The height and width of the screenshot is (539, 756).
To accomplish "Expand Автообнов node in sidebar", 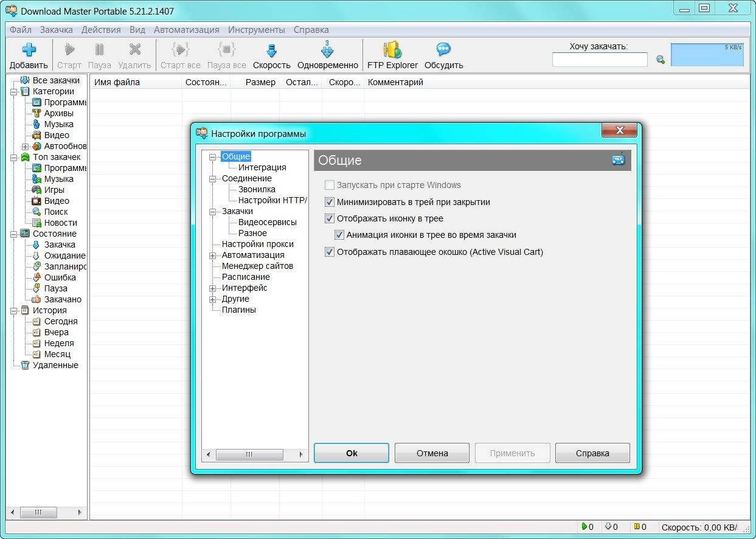I will [x=25, y=146].
